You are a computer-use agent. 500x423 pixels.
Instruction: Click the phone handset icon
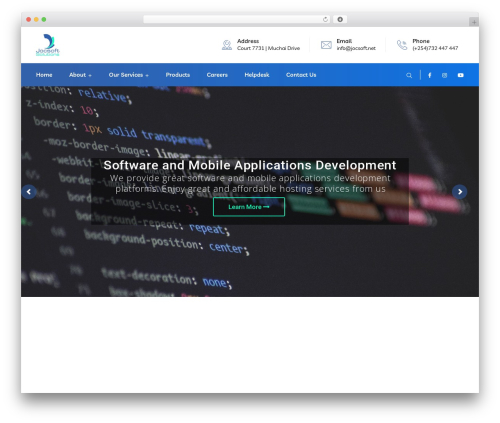point(402,45)
